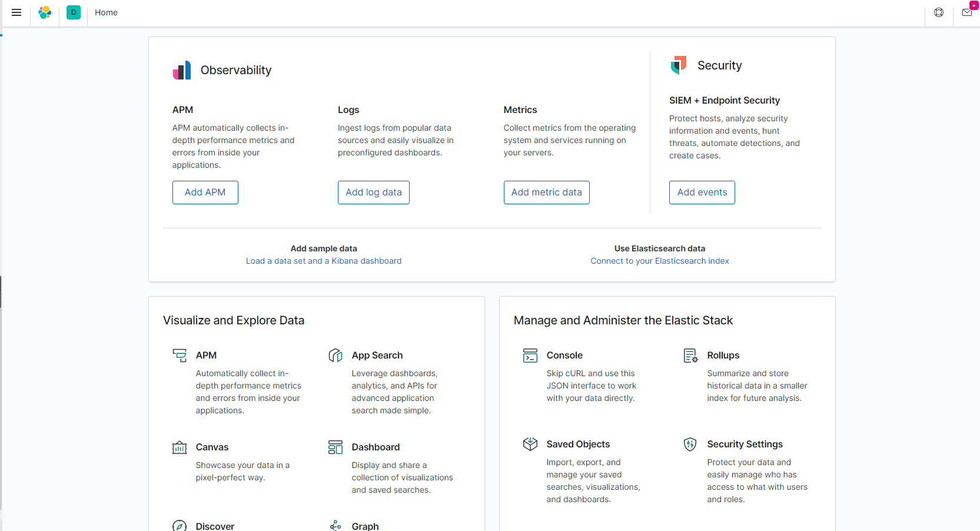Viewport: 980px width, 531px height.
Task: Click the Rollups icon
Action: coord(690,356)
